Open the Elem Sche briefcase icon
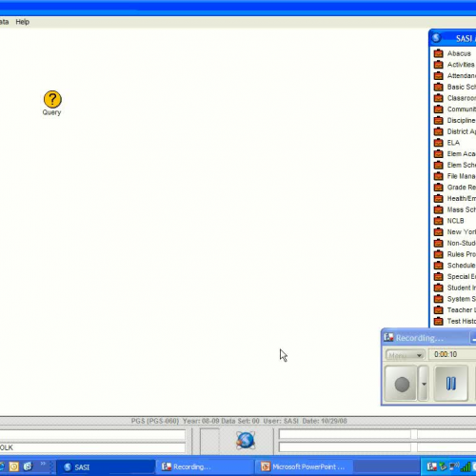 point(438,165)
